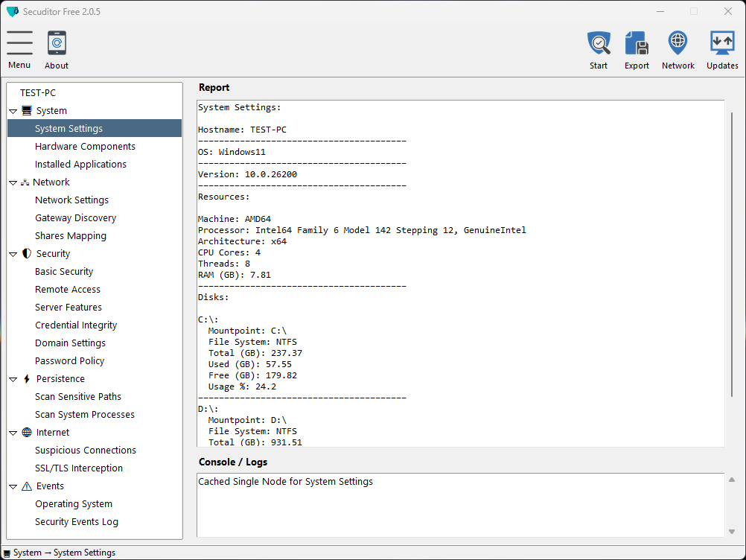Click the Console log scroll down arrow
Screen dimensions: 746x560
pos(732,531)
